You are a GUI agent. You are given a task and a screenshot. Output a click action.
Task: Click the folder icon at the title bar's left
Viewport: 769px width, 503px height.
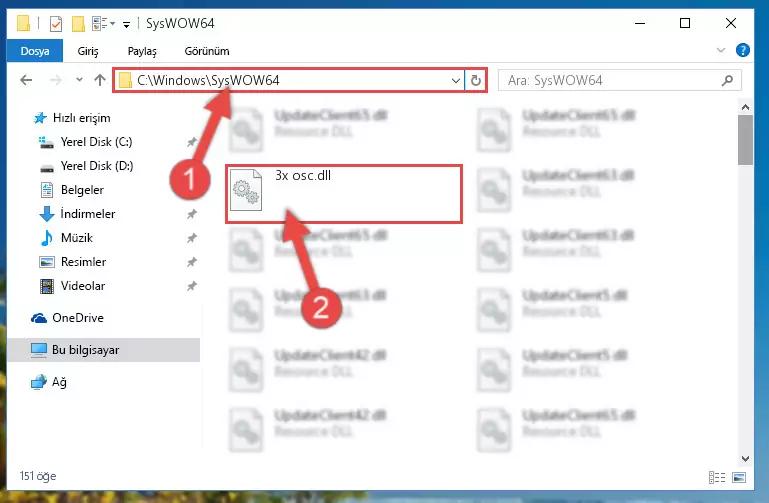23,23
